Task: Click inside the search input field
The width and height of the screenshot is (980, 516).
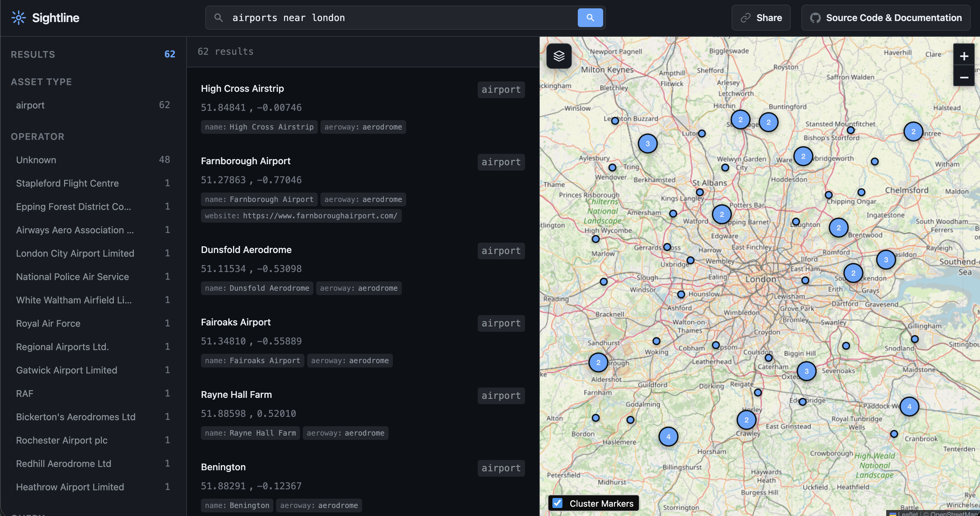Action: [x=381, y=17]
